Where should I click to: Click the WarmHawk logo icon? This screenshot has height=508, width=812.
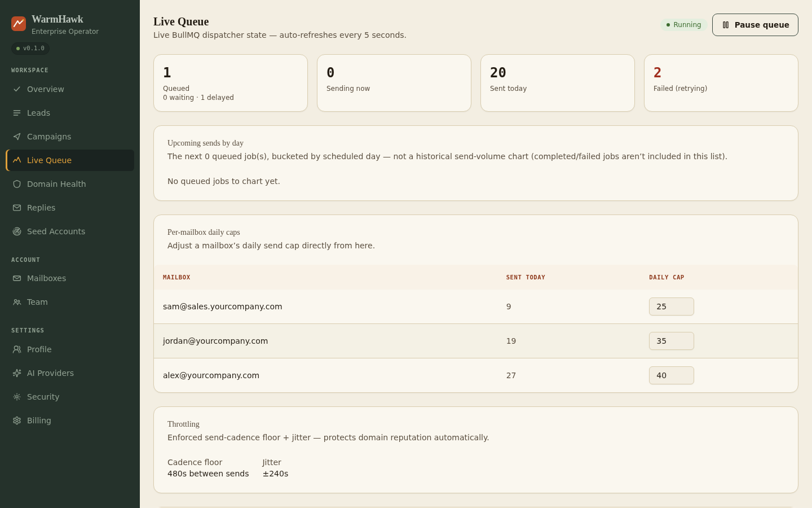(x=19, y=24)
